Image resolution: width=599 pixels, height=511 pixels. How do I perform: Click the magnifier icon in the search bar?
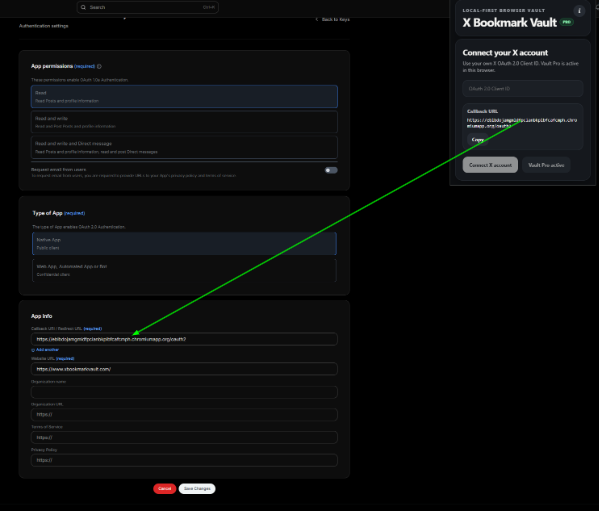[83, 7]
